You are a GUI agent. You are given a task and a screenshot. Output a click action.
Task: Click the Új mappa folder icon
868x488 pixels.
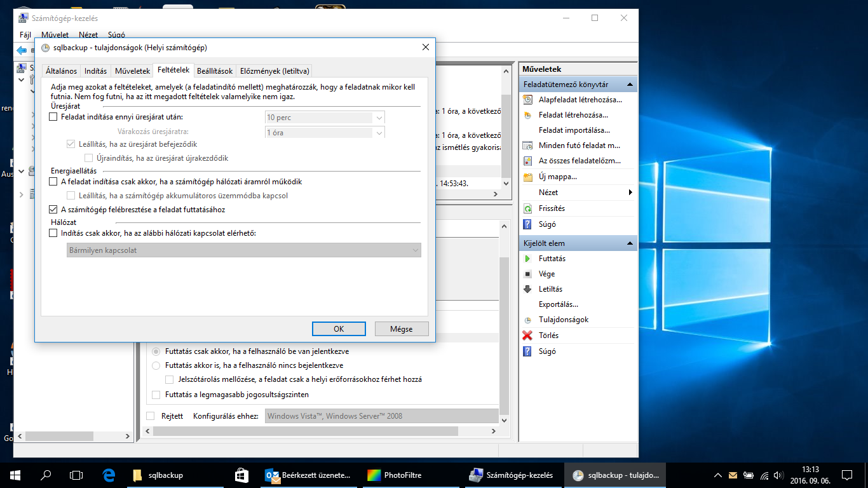pyautogui.click(x=527, y=177)
